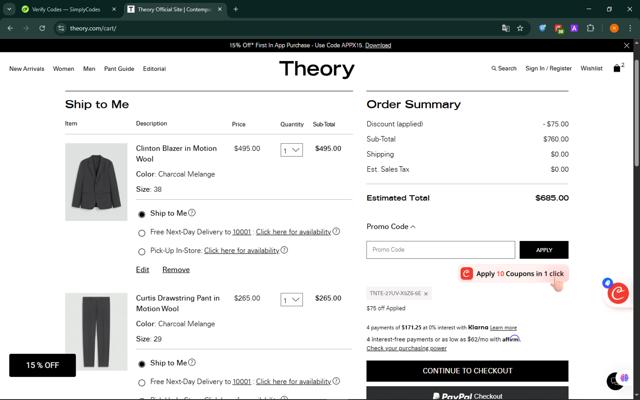This screenshot has width=640, height=400.
Task: Open site information icon in address bar
Action: click(x=61, y=28)
